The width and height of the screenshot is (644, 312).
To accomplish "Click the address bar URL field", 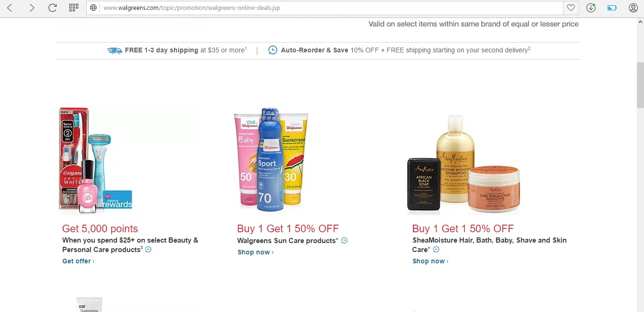I will [x=330, y=8].
